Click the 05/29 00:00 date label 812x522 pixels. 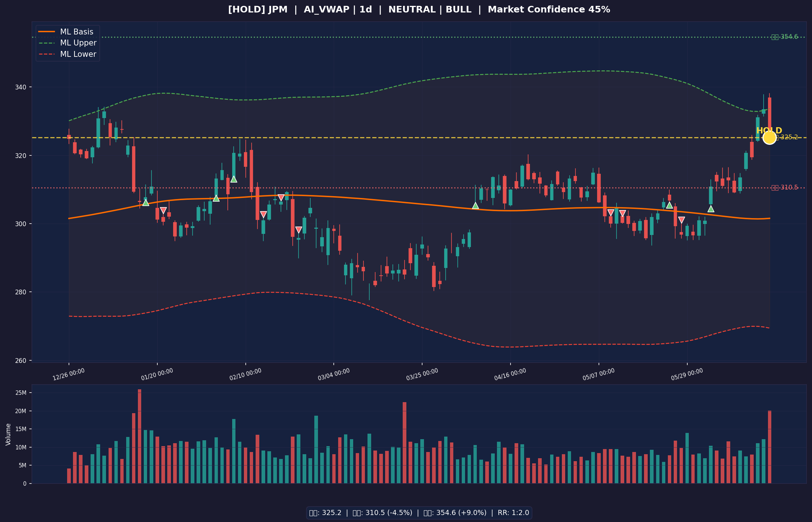coord(687,374)
